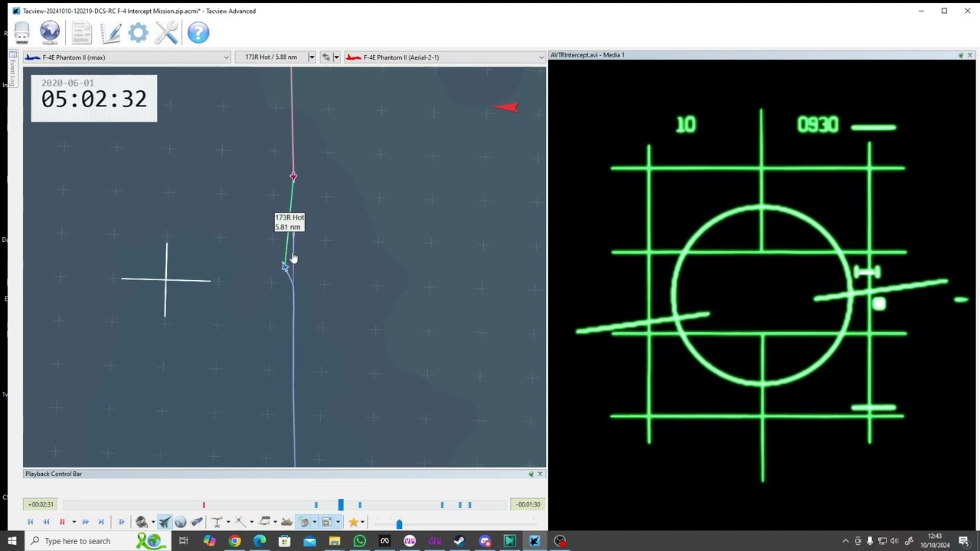Jump to the rightmost blue timeline marker
This screenshot has height=551, width=980.
pyautogui.click(x=469, y=504)
